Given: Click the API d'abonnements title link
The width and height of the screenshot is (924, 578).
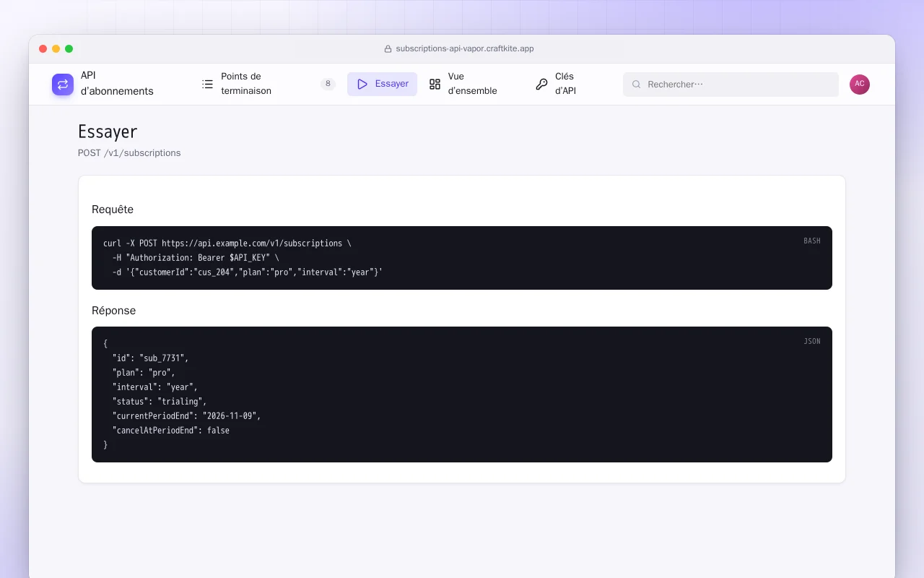Looking at the screenshot, I should (117, 84).
